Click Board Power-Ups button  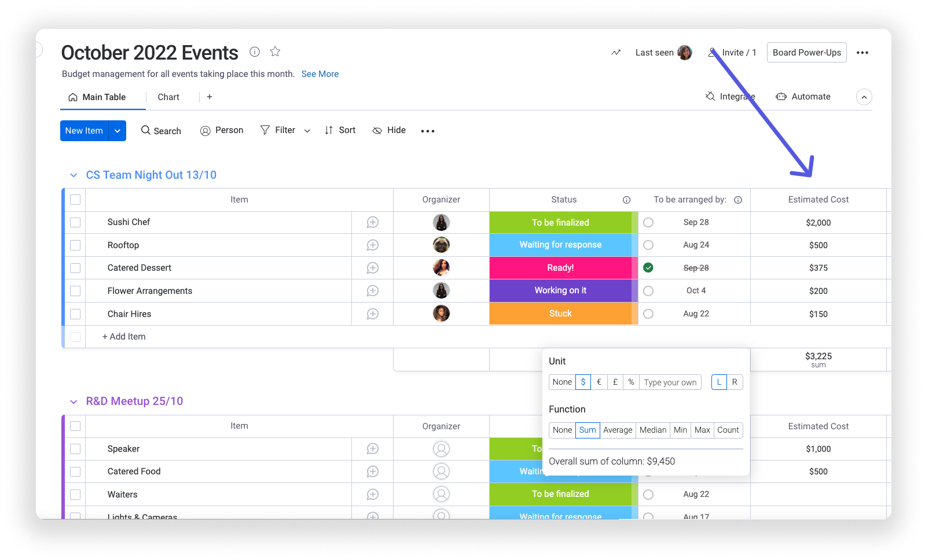[807, 53]
